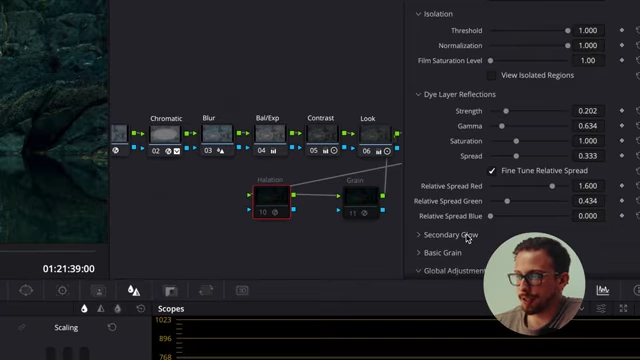Open the Magic Mask palette
This screenshot has height=360, width=640.
98,291
